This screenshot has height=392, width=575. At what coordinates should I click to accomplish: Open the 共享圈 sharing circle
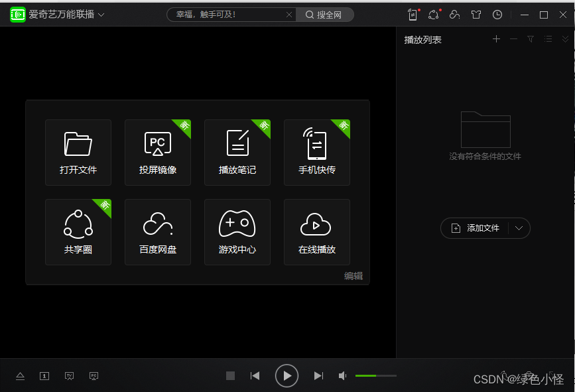(78, 232)
